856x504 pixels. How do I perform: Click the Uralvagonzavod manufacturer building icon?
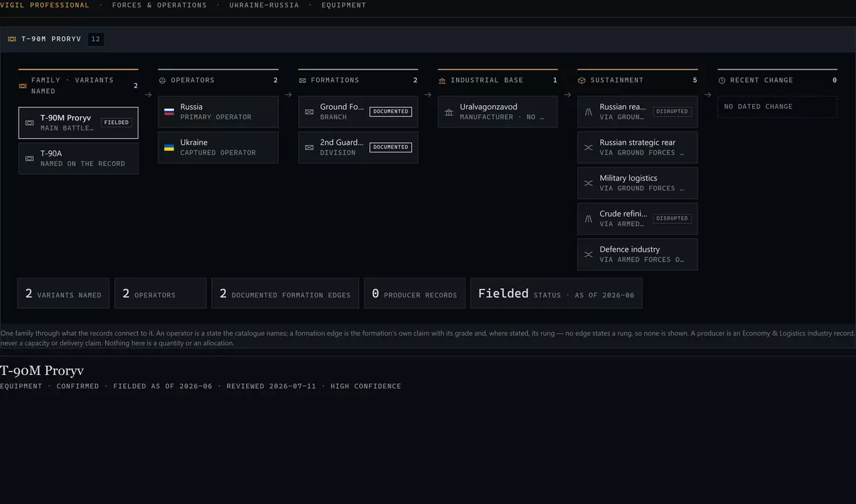coord(449,112)
